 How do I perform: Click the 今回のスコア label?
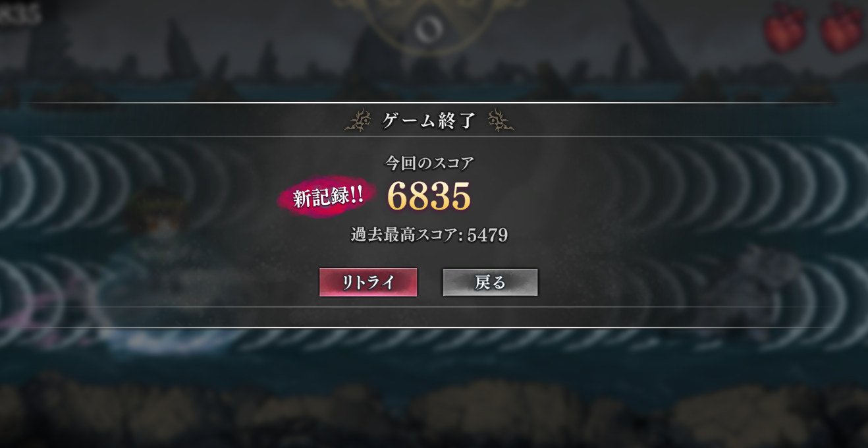coord(429,163)
